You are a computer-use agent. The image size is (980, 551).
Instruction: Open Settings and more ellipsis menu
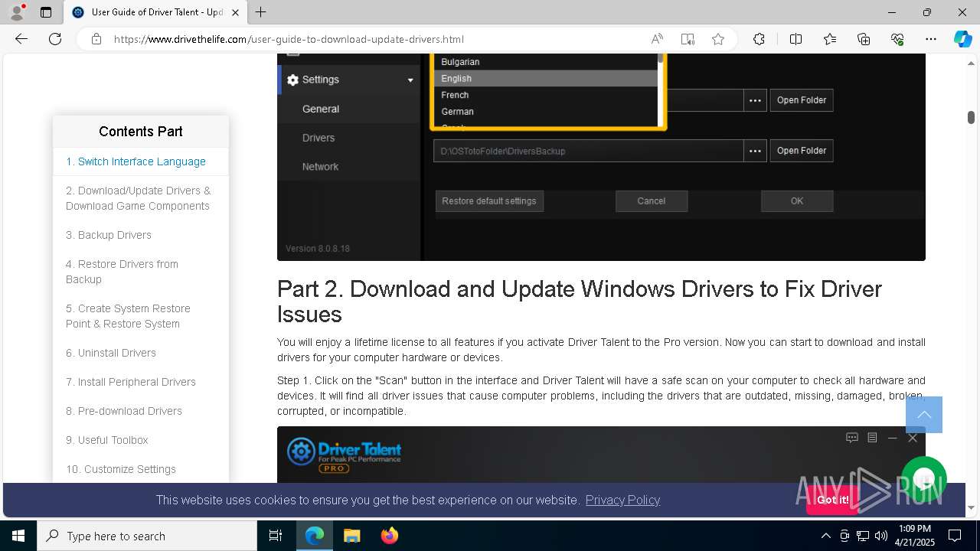(x=931, y=39)
